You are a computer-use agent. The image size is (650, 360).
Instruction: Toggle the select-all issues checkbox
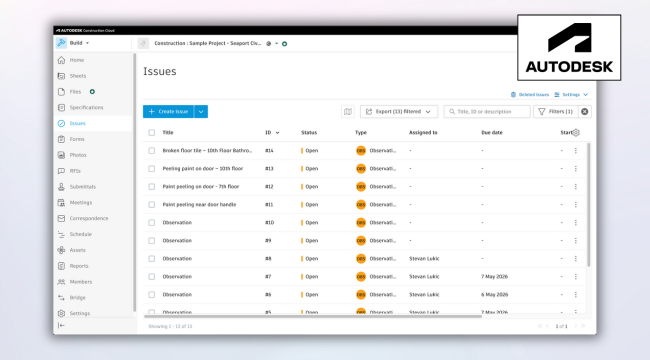click(x=152, y=133)
